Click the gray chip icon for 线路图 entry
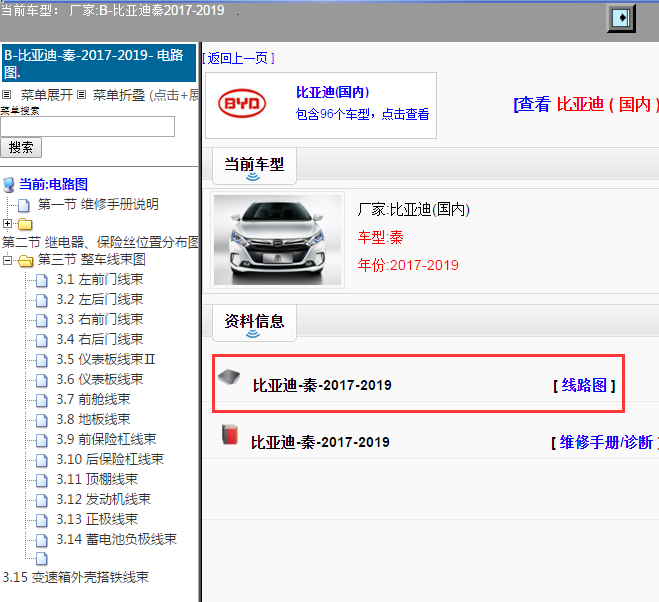This screenshot has width=659, height=602. click(229, 377)
